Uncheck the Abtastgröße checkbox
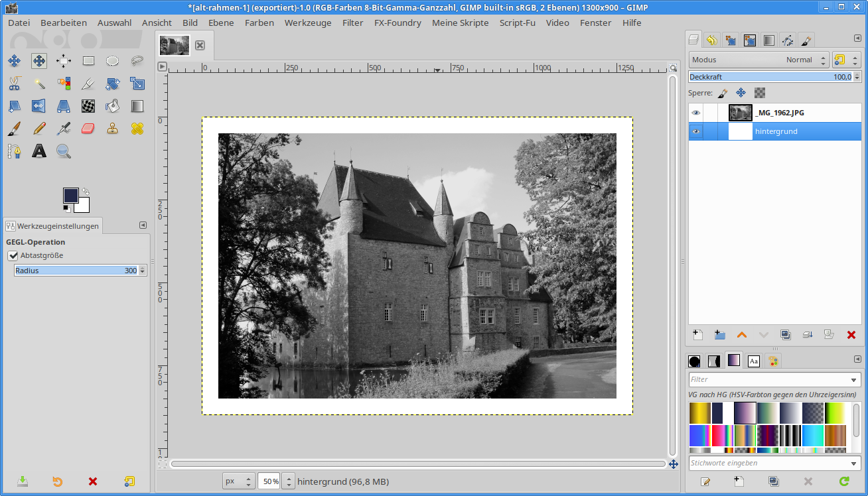Image resolution: width=868 pixels, height=496 pixels. tap(13, 255)
